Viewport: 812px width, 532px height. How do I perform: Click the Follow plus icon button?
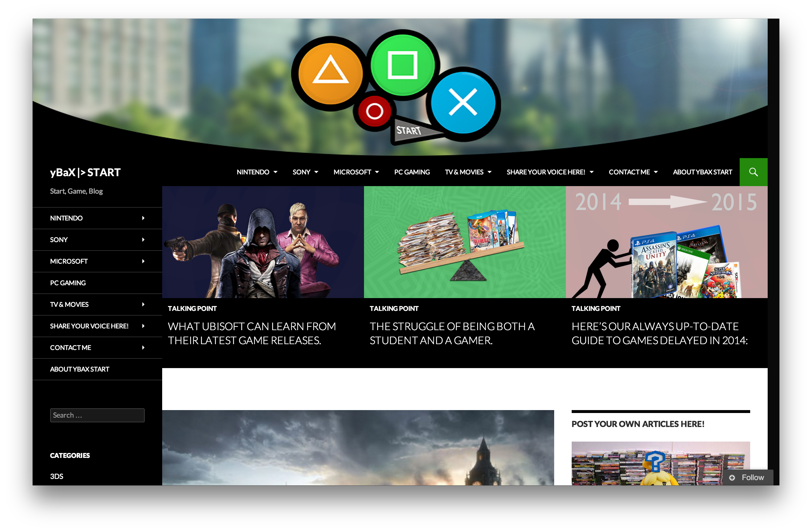click(732, 477)
